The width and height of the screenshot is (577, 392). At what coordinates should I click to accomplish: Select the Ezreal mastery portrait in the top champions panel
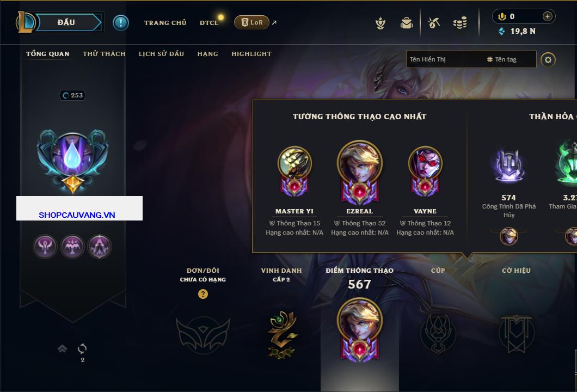click(x=359, y=173)
